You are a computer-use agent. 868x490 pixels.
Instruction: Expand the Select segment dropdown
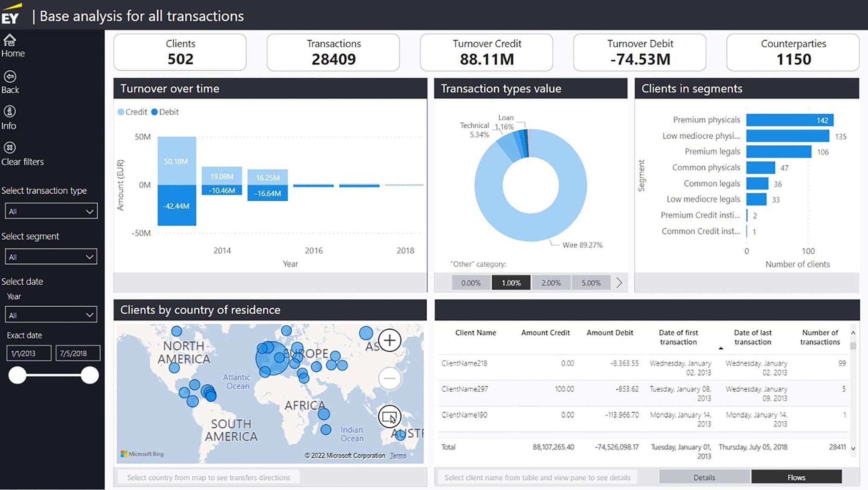click(51, 257)
